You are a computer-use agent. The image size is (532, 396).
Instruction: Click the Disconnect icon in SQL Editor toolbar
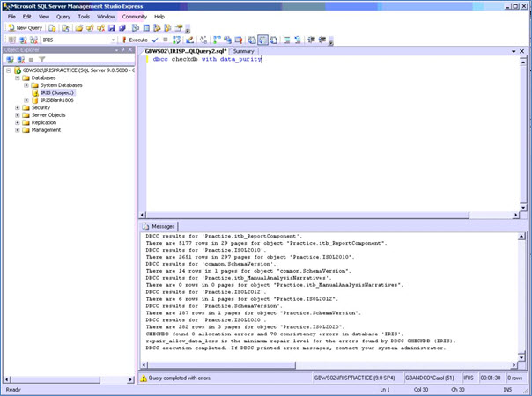click(23, 40)
